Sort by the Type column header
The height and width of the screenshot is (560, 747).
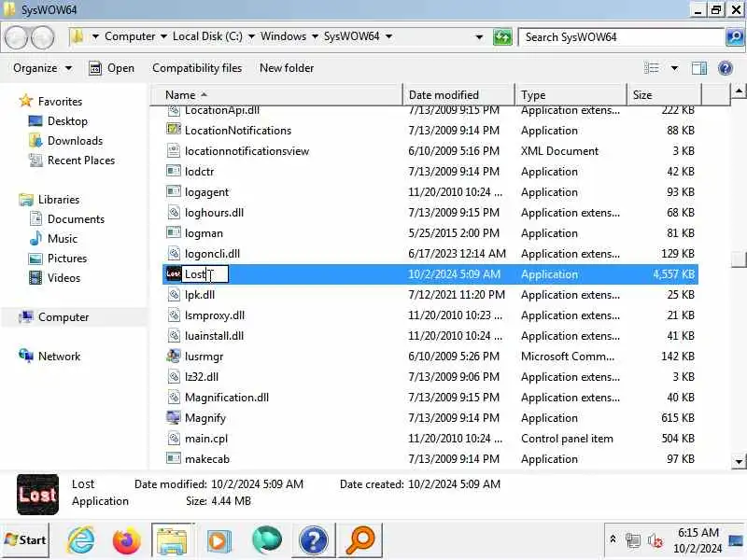[x=571, y=95]
